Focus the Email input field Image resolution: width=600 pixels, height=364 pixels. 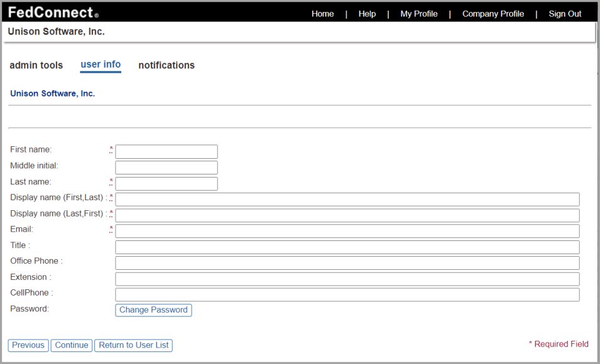[347, 230]
